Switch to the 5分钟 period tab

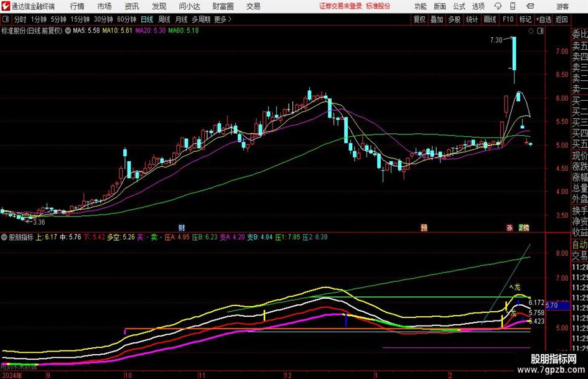point(58,19)
